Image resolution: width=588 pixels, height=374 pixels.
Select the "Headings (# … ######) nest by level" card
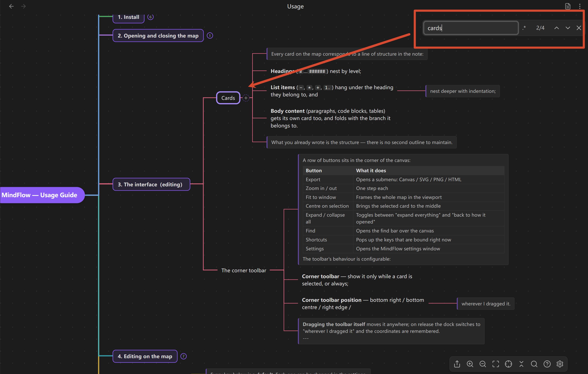tap(316, 71)
